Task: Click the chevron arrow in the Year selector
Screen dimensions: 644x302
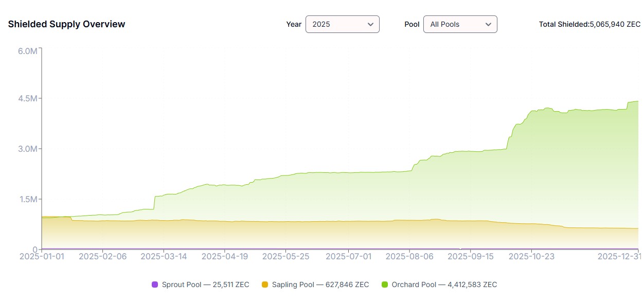Action: tap(370, 24)
